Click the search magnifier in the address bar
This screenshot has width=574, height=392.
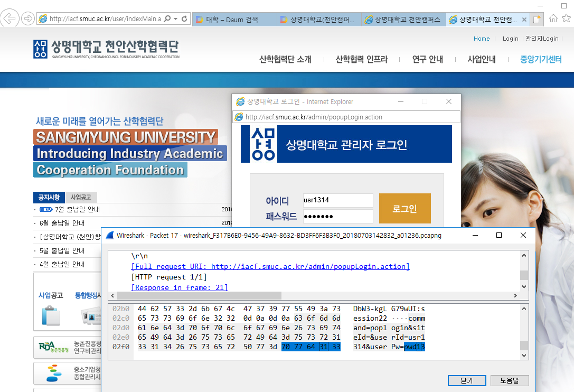point(167,18)
